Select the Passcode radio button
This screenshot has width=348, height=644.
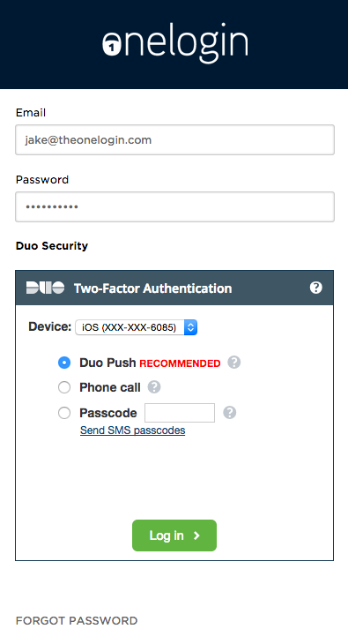click(x=64, y=413)
